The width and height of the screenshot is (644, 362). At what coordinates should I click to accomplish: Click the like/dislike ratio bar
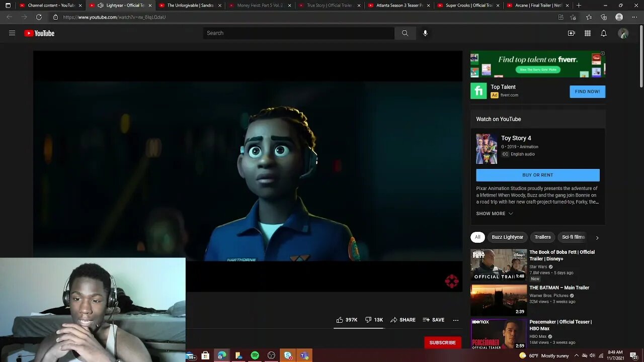(359, 328)
